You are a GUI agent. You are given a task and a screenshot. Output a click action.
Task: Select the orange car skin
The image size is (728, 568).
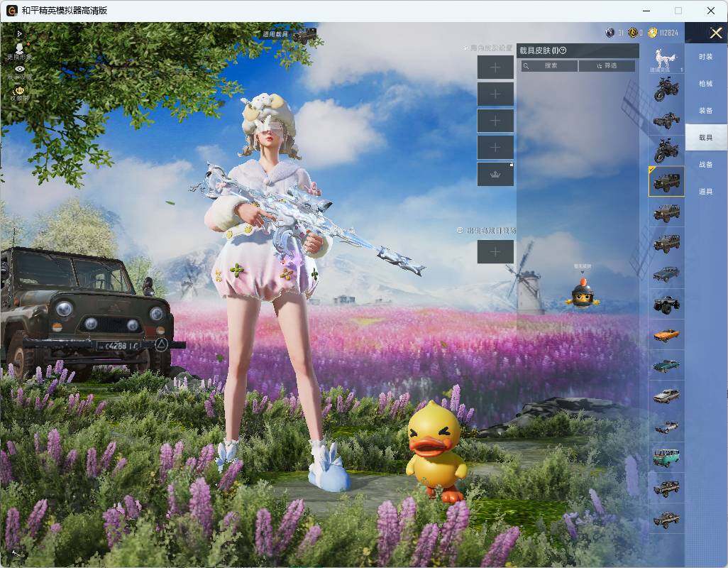(666, 335)
